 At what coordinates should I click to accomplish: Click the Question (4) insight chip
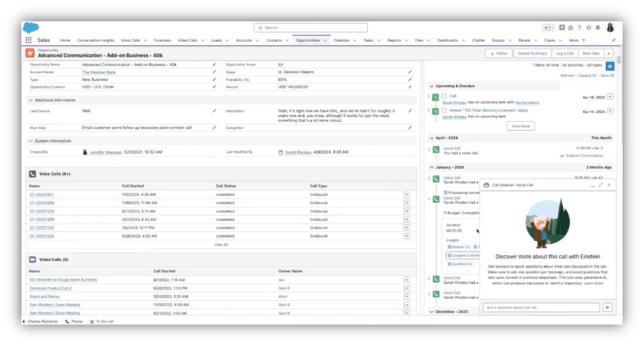(x=460, y=264)
